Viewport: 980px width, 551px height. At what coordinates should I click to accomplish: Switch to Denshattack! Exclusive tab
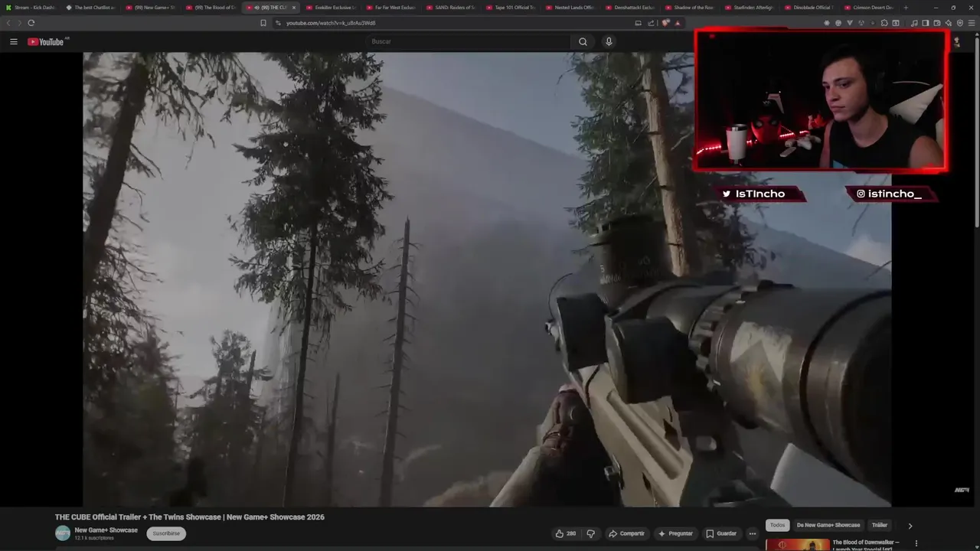coord(629,7)
